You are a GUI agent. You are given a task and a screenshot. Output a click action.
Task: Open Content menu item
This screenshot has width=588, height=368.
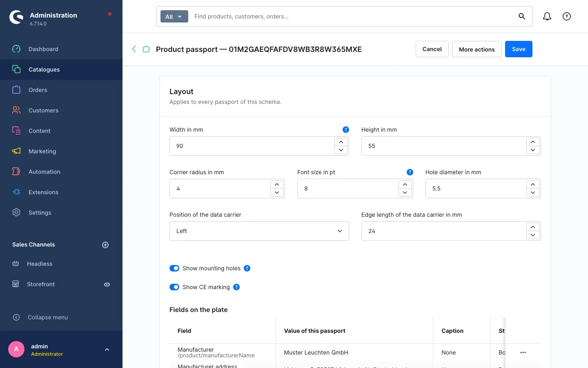pos(61,131)
